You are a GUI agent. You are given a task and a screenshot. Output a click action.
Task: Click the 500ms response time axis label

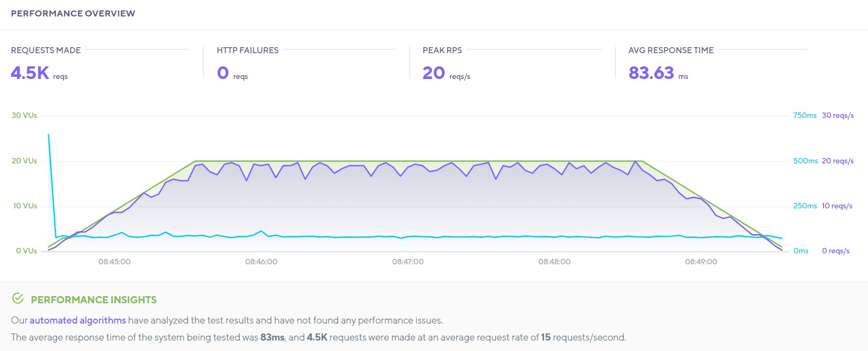(805, 161)
